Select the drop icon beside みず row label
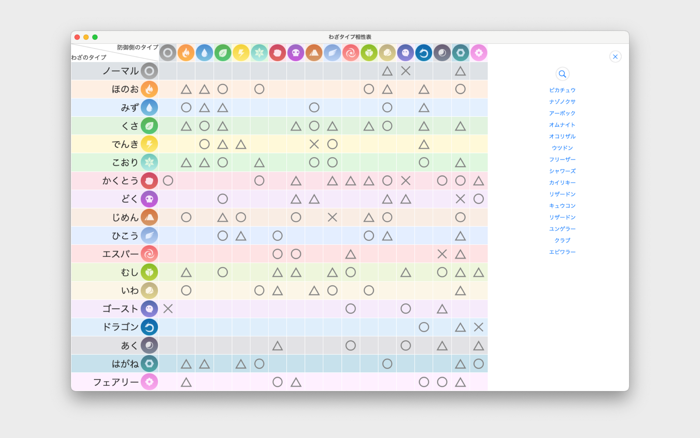Image resolution: width=700 pixels, height=438 pixels. click(150, 108)
